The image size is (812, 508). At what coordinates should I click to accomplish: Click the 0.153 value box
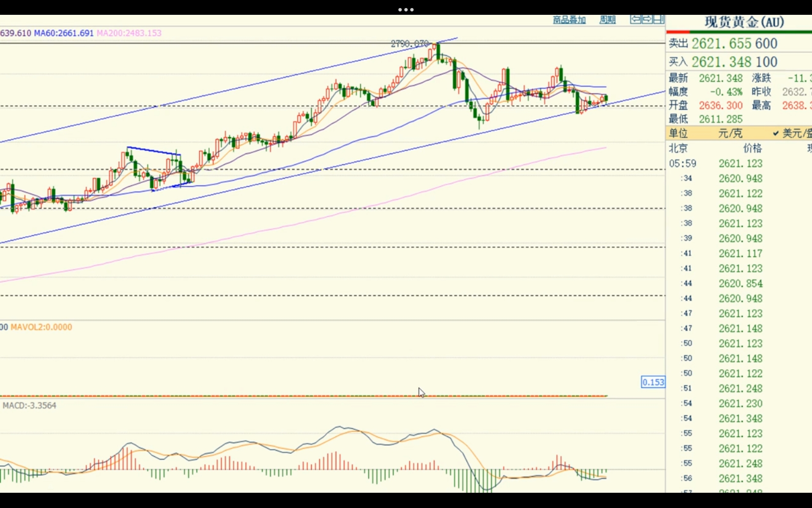point(653,382)
